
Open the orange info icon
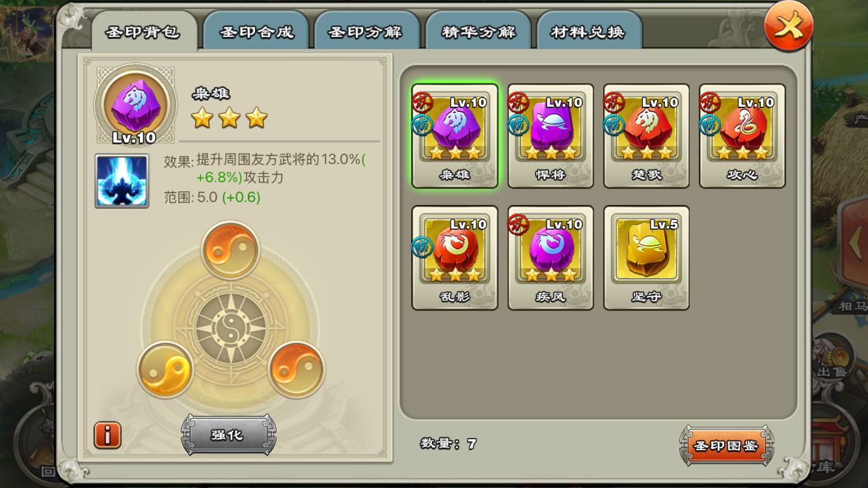(108, 435)
